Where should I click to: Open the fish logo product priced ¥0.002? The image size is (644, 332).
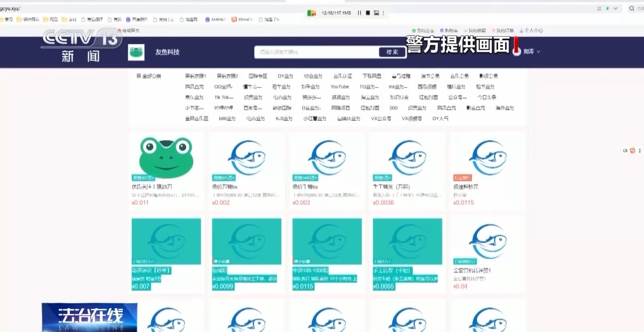[x=246, y=157]
